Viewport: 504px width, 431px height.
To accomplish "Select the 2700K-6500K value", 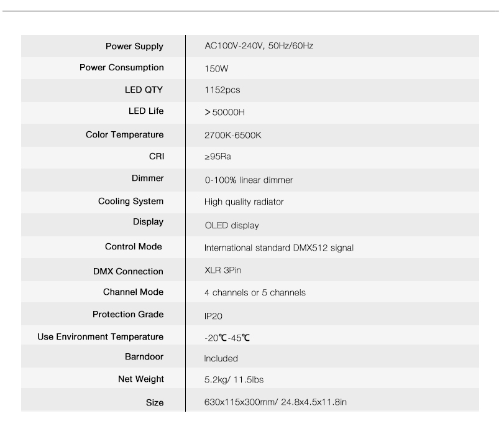I will coord(232,135).
